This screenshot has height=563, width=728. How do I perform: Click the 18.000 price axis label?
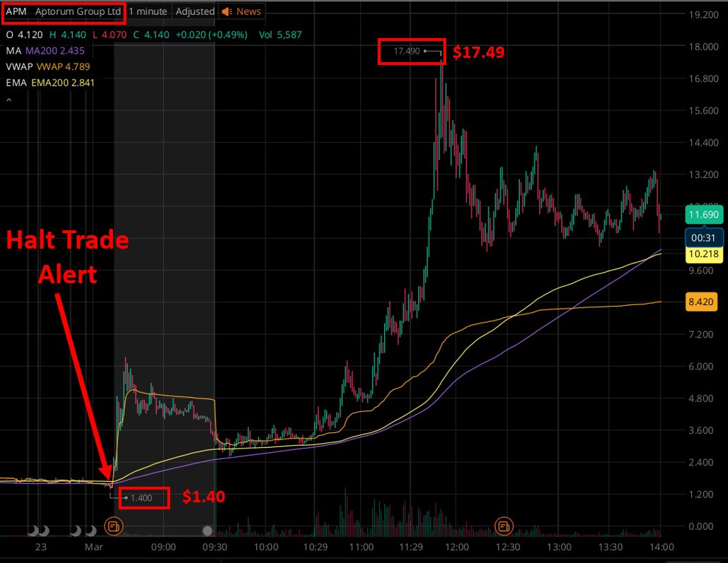point(703,47)
